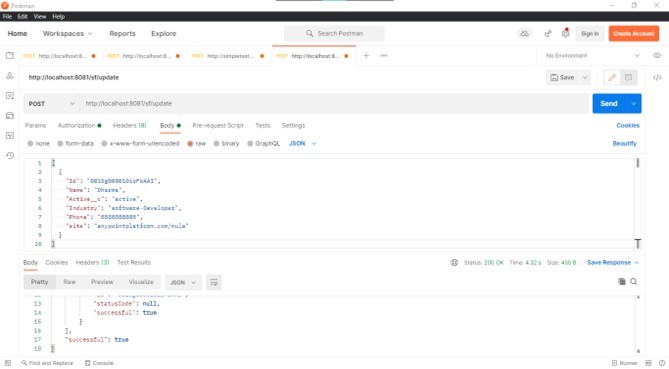Click the edit pencil icon
This screenshot has height=369, width=669.
coord(612,77)
